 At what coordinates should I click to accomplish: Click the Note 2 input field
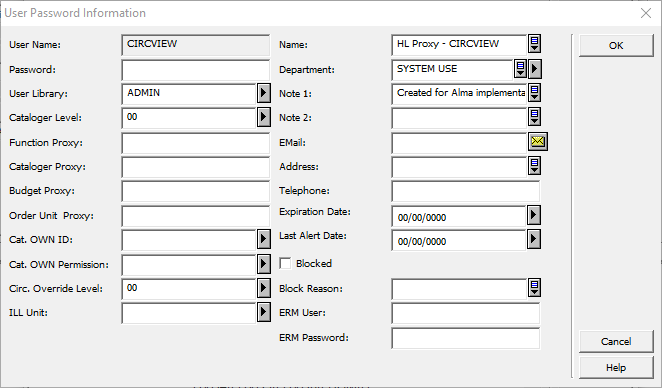(459, 118)
